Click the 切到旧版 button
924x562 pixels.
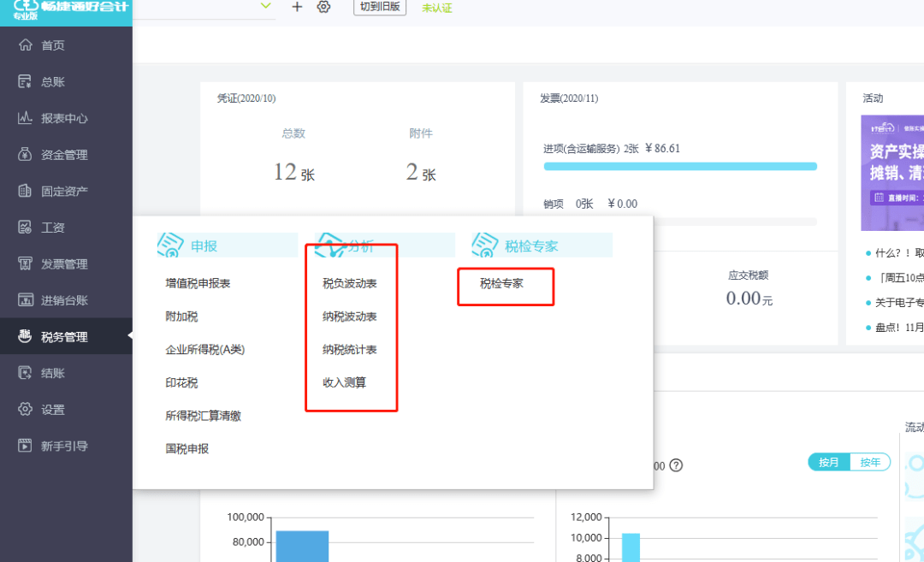380,7
